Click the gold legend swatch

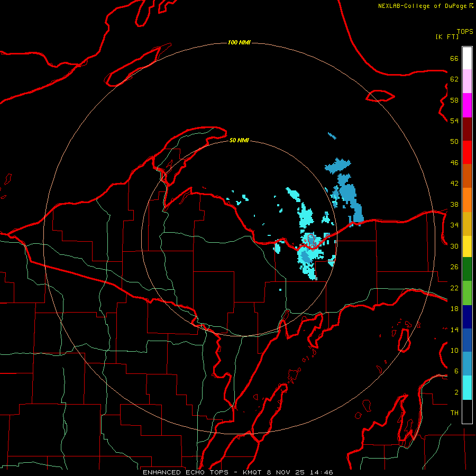[x=467, y=224]
